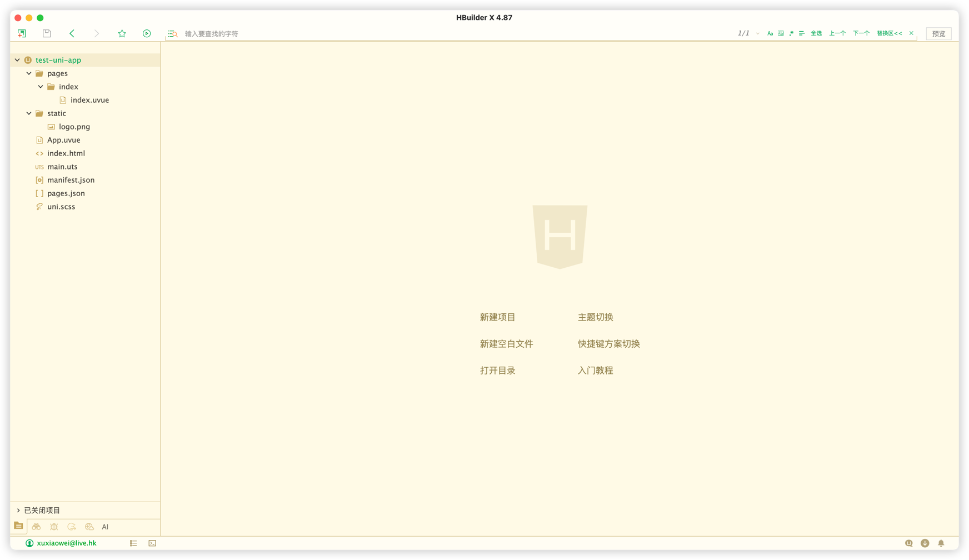Click the bug debug icon in sidebar
Viewport: 969px width, 560px height.
54,527
